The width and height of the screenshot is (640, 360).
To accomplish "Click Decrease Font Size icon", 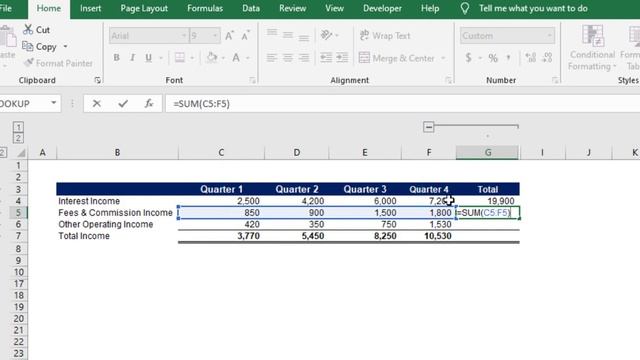I will pyautogui.click(x=245, y=36).
